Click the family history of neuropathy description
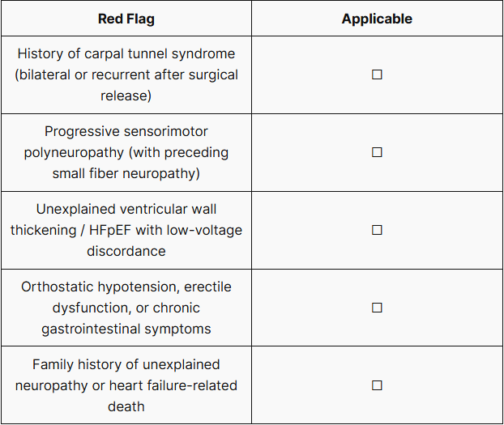This screenshot has height=425, width=504. click(x=126, y=385)
